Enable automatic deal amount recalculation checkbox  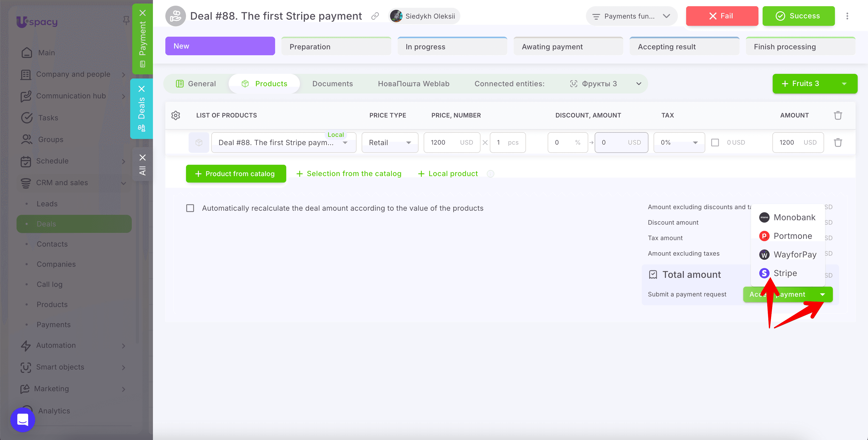pyautogui.click(x=190, y=208)
